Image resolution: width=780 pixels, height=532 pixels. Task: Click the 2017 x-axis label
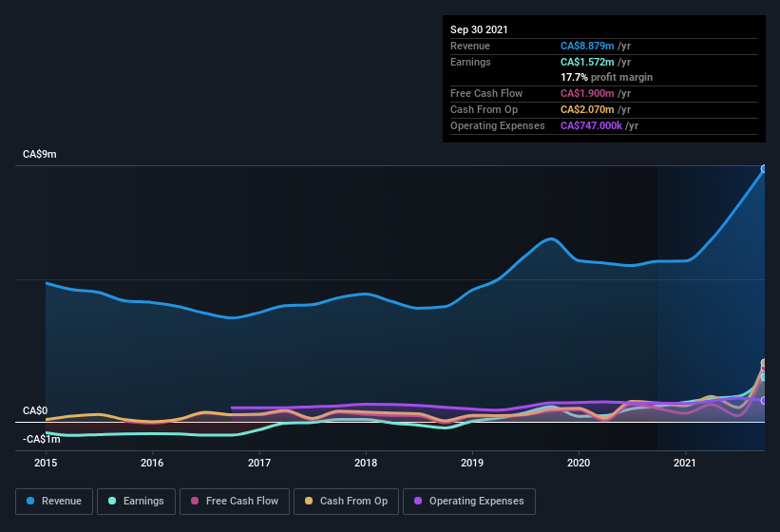point(259,463)
